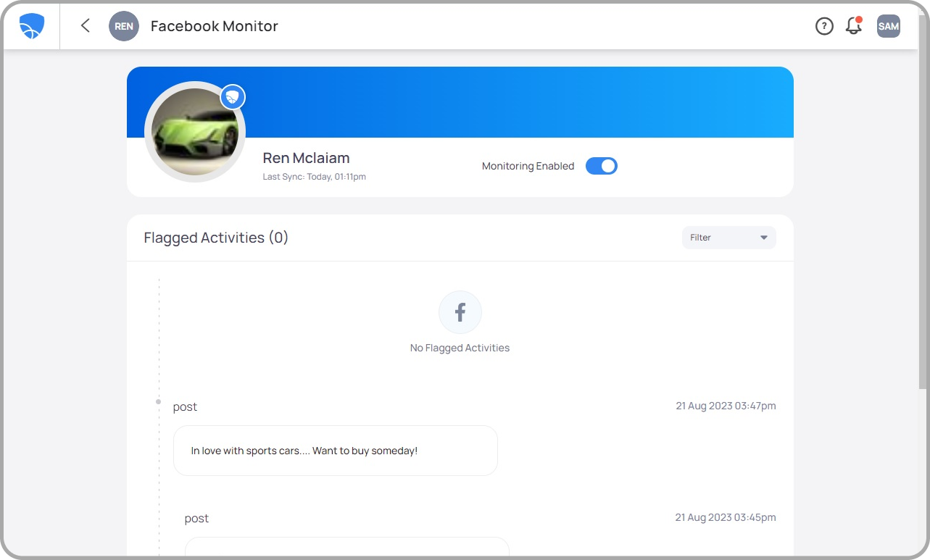The width and height of the screenshot is (930, 560).
Task: Open notifications bell icon
Action: pos(854,26)
